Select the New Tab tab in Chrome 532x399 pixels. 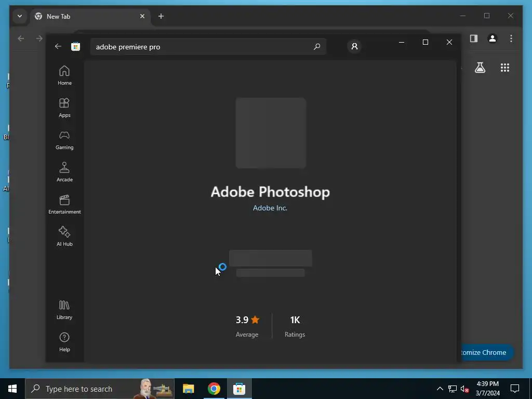click(90, 16)
